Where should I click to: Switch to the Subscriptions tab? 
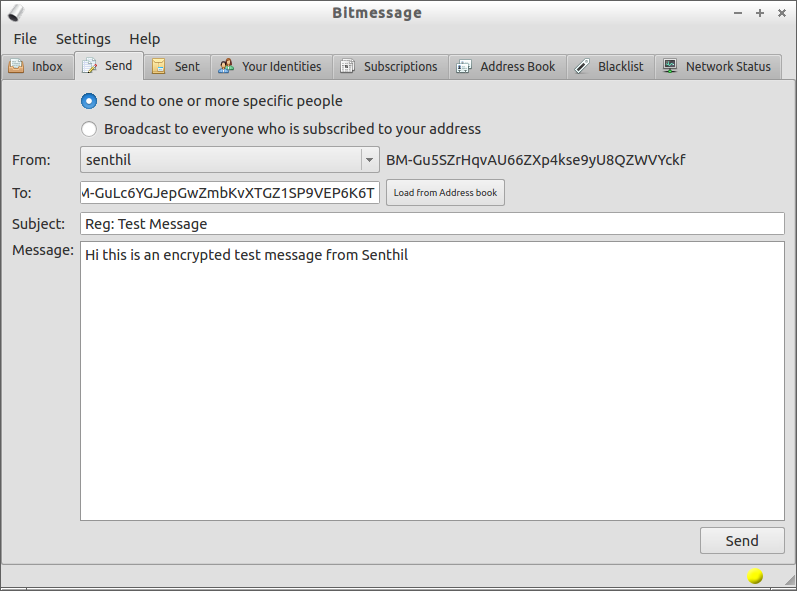click(x=390, y=67)
